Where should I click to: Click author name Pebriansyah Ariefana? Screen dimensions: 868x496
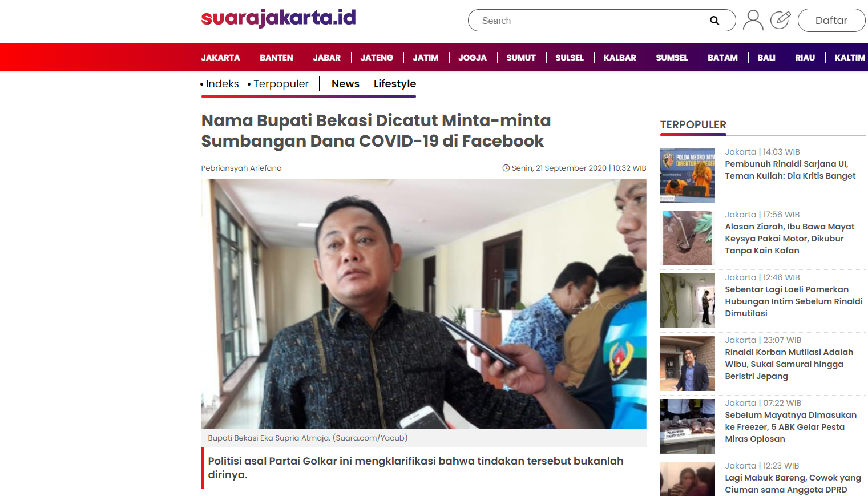point(241,168)
